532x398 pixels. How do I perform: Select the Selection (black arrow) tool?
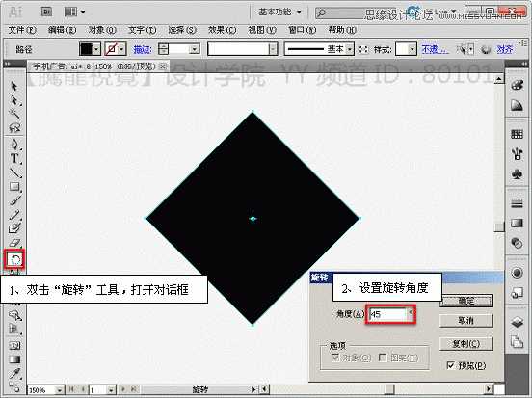13,86
